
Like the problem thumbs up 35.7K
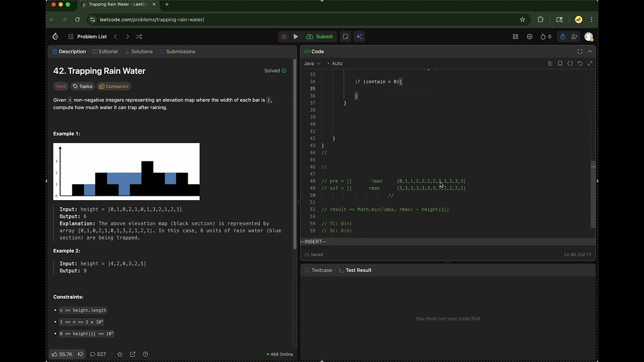point(62,354)
